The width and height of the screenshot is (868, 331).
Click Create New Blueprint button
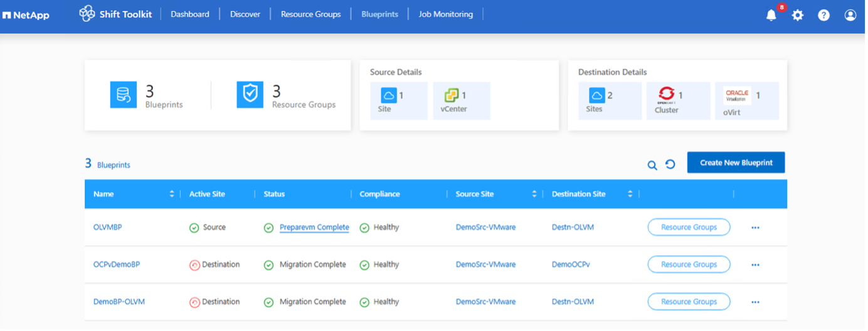point(736,162)
